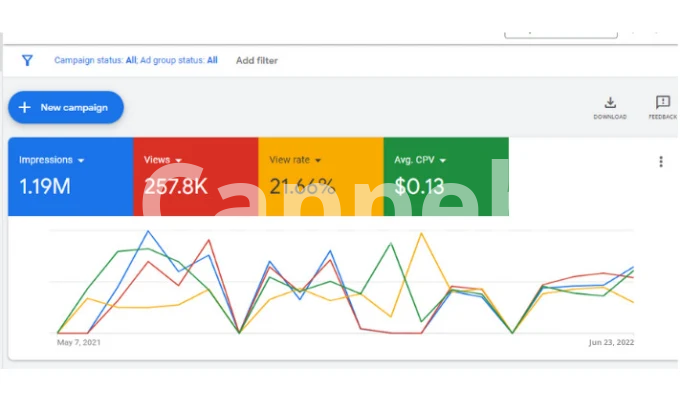The height and width of the screenshot is (411, 680).
Task: Expand the Impressions metric dropdown
Action: click(x=80, y=160)
